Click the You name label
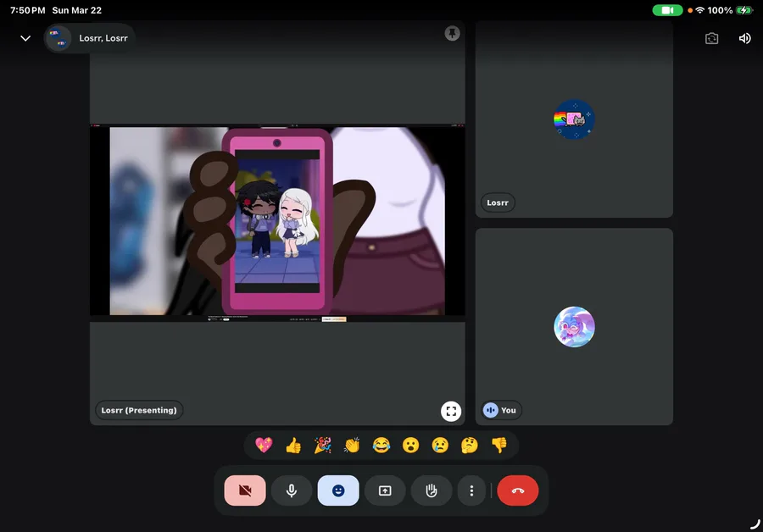This screenshot has height=532, width=763. pyautogui.click(x=502, y=410)
